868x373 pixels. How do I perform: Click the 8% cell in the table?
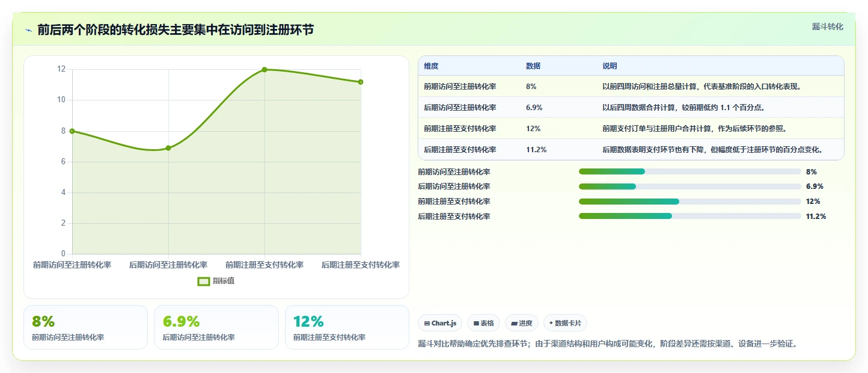click(531, 87)
